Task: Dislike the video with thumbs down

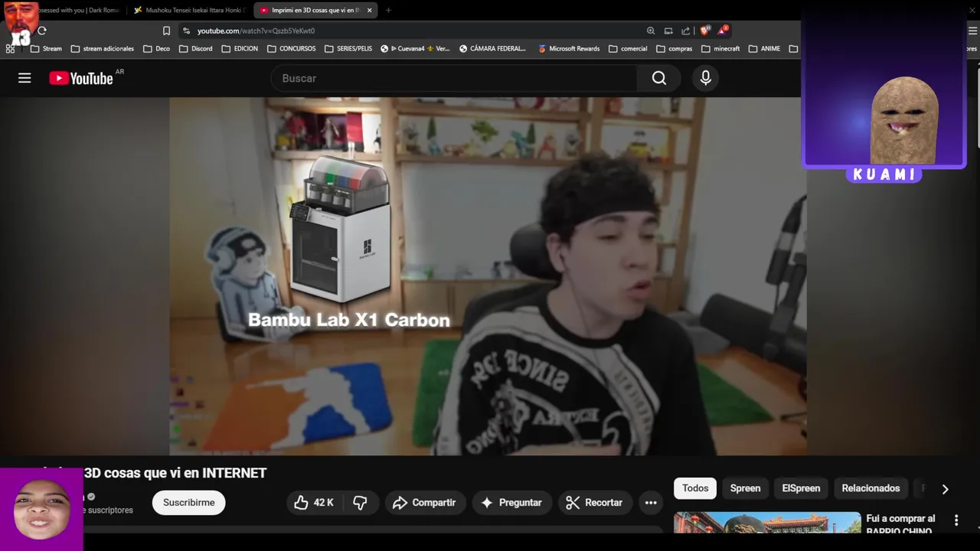Action: pos(360,503)
